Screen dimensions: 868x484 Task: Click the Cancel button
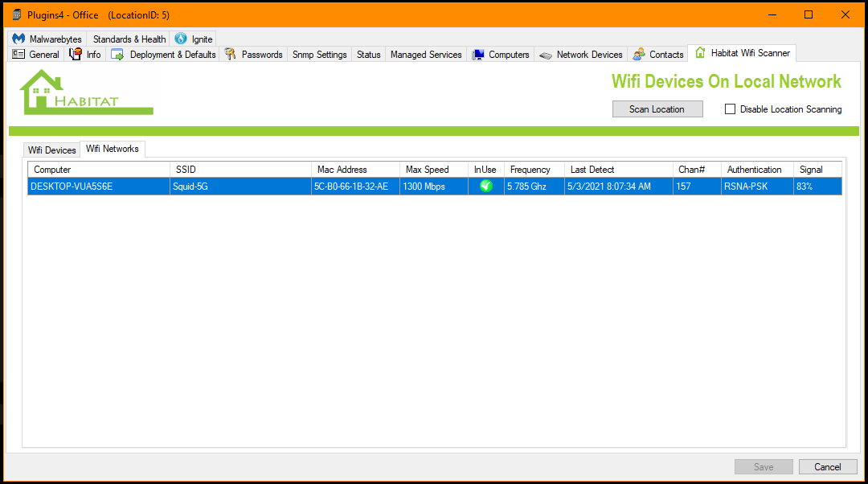tap(828, 466)
